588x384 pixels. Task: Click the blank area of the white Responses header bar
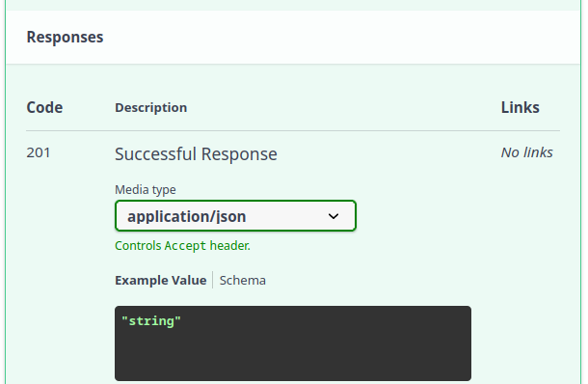(337, 38)
